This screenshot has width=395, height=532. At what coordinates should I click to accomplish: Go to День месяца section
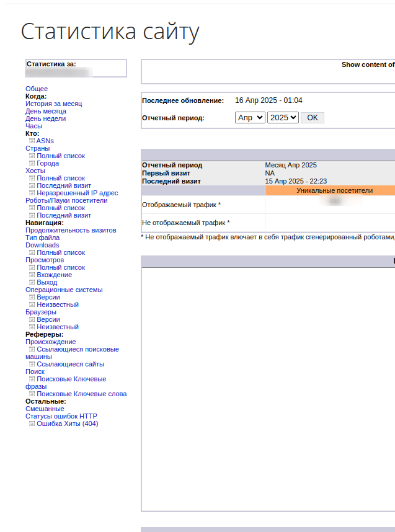click(x=46, y=111)
